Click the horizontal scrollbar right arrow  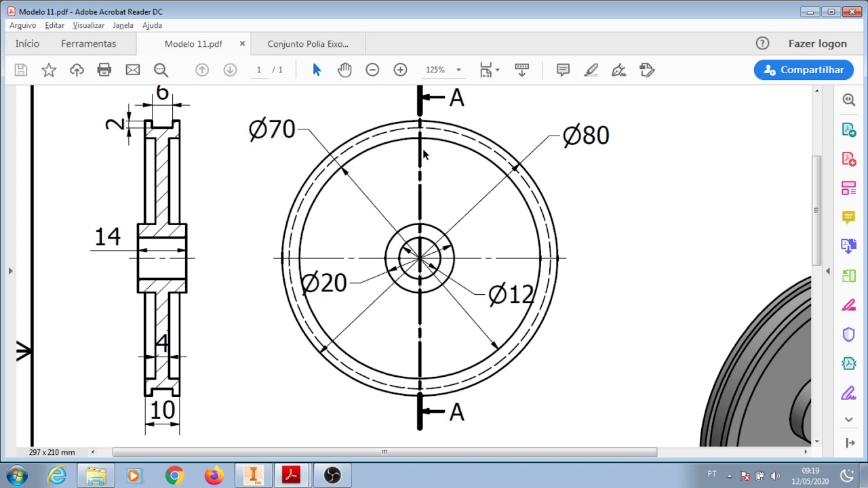point(806,452)
